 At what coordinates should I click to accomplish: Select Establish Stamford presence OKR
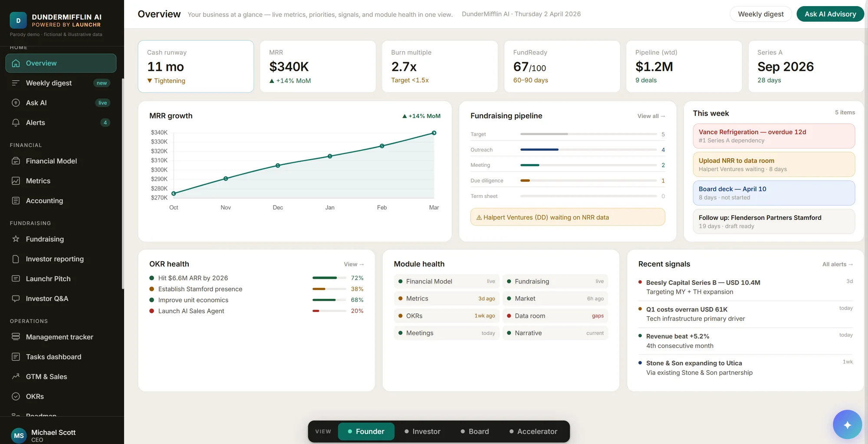tap(256, 289)
